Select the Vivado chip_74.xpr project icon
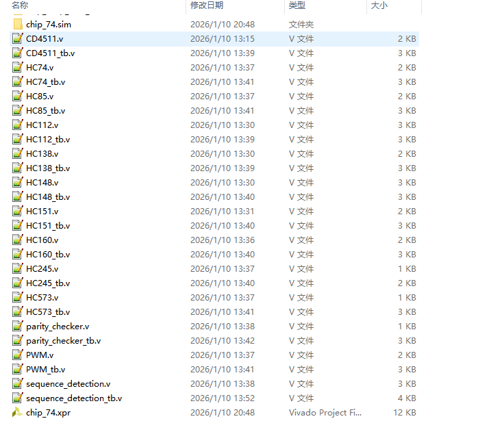The height and width of the screenshot is (421, 504). tap(18, 412)
